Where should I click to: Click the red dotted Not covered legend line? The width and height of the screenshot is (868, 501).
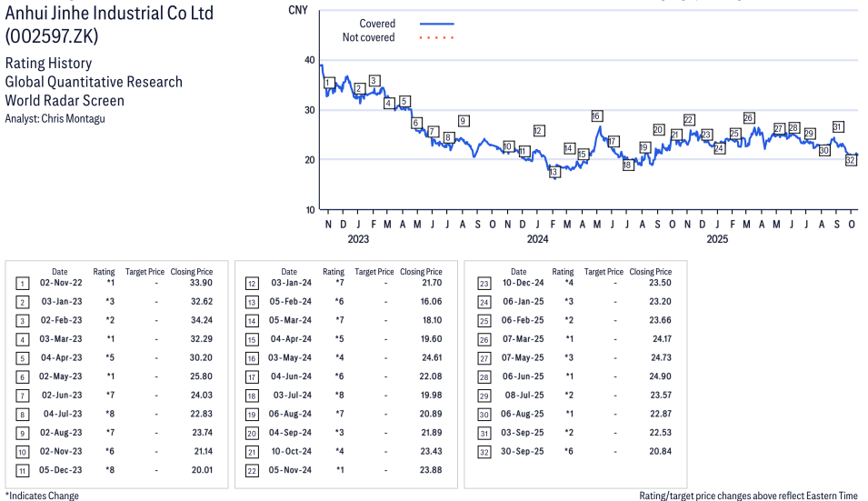tap(436, 38)
